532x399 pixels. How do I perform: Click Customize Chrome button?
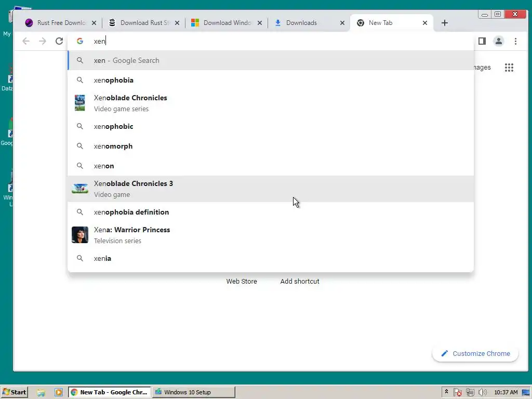[x=475, y=353]
